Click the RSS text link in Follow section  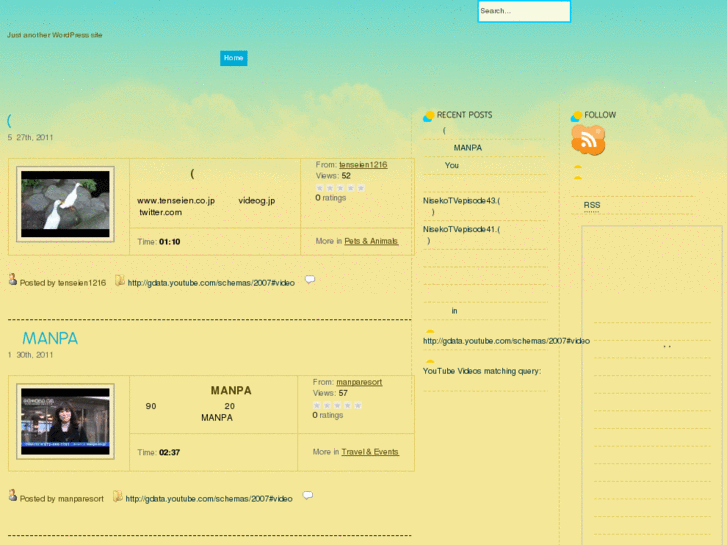(x=592, y=205)
